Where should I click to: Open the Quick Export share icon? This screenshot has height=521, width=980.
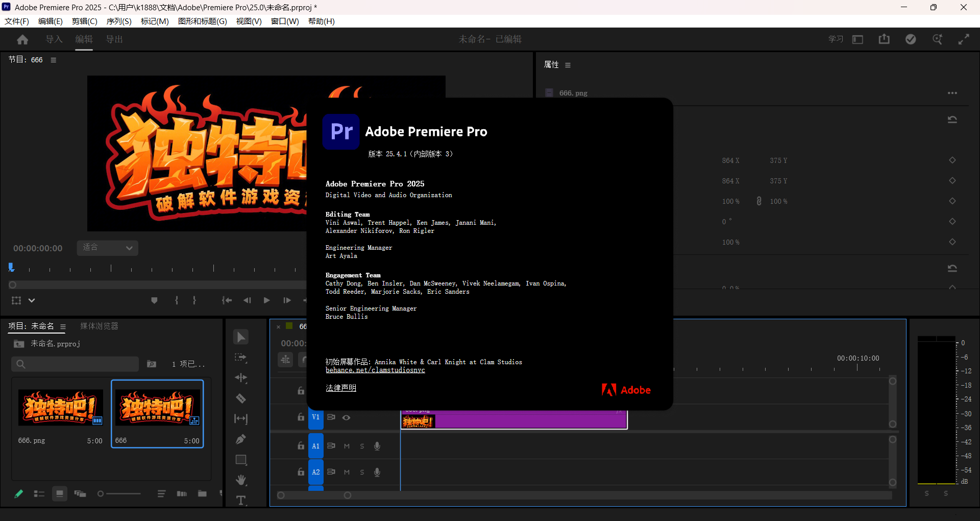884,39
